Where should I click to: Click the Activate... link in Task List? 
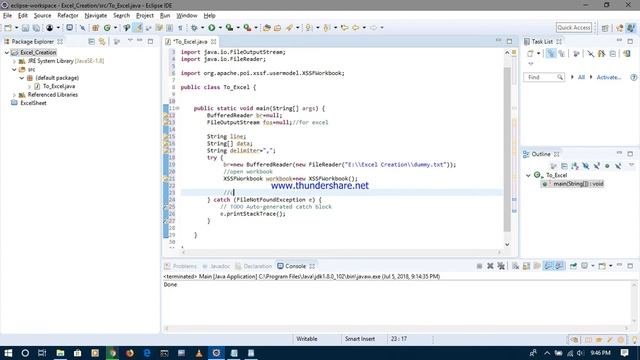click(x=609, y=77)
